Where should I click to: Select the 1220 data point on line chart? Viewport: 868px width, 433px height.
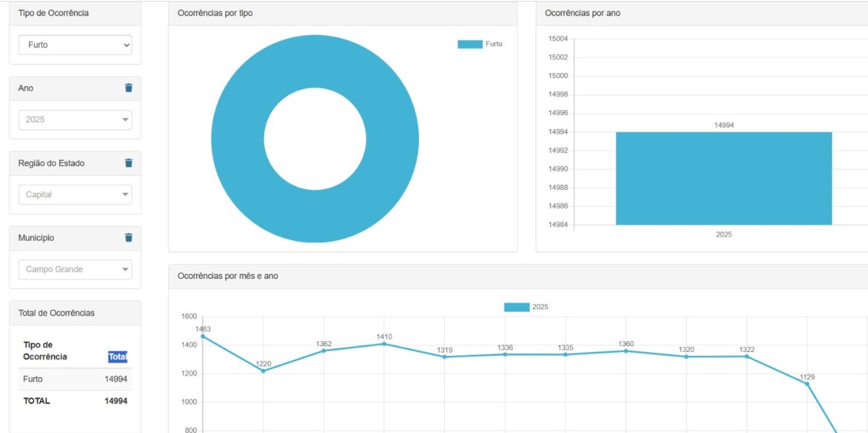click(x=263, y=370)
